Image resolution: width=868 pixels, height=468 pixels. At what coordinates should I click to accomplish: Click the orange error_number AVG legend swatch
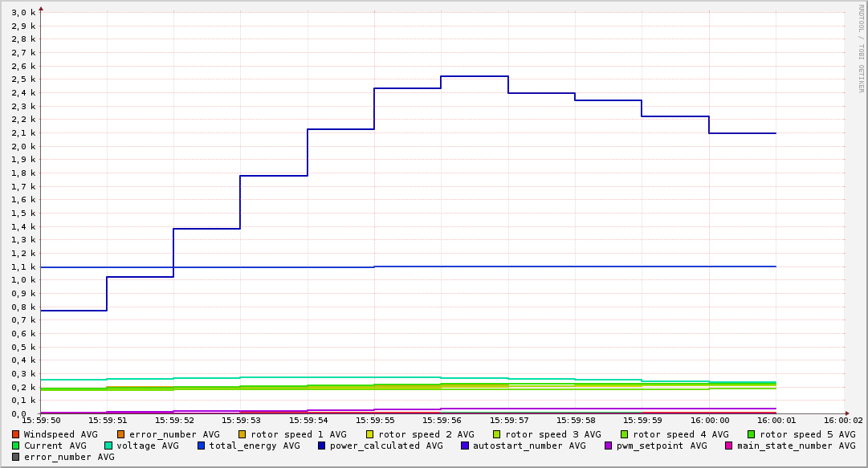(x=121, y=435)
